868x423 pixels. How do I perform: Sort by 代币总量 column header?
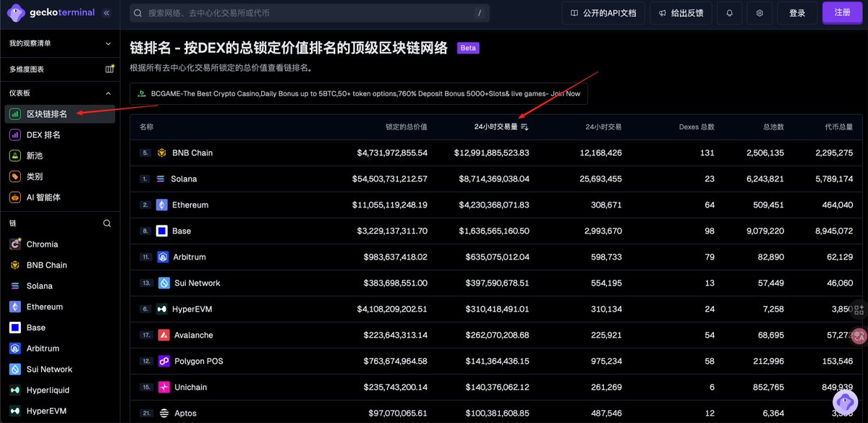point(839,127)
